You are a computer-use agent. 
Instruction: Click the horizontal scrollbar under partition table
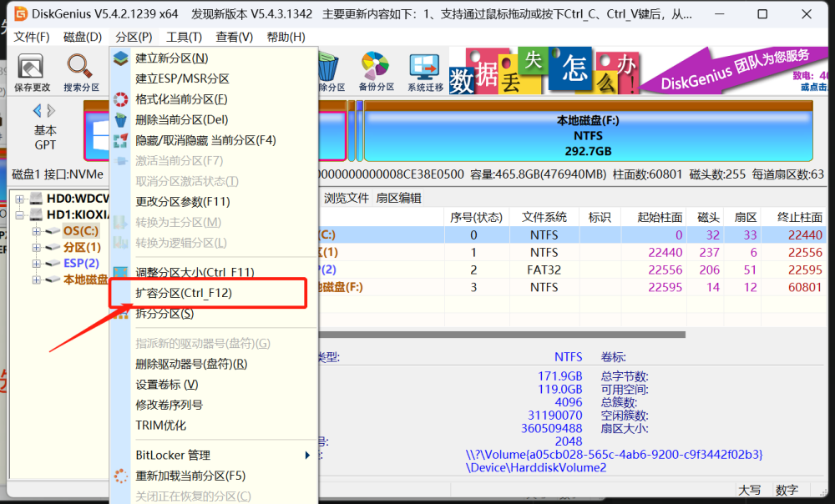pyautogui.click(x=502, y=335)
